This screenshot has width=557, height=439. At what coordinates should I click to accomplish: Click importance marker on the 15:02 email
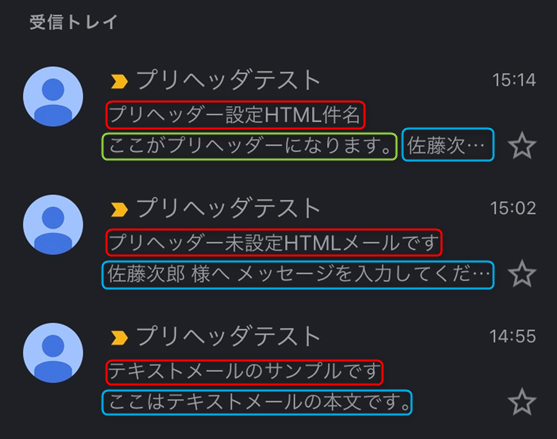pos(119,210)
